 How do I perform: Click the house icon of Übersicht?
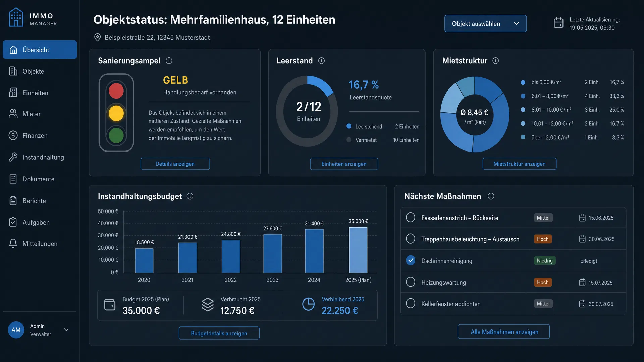pos(13,50)
